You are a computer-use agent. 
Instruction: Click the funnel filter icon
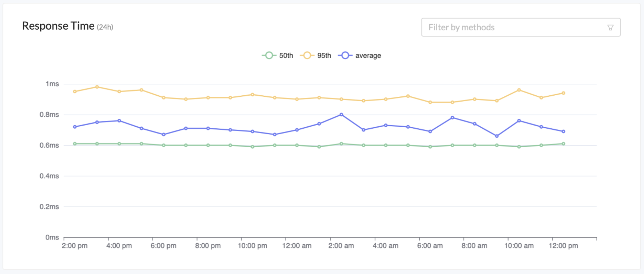click(x=610, y=27)
